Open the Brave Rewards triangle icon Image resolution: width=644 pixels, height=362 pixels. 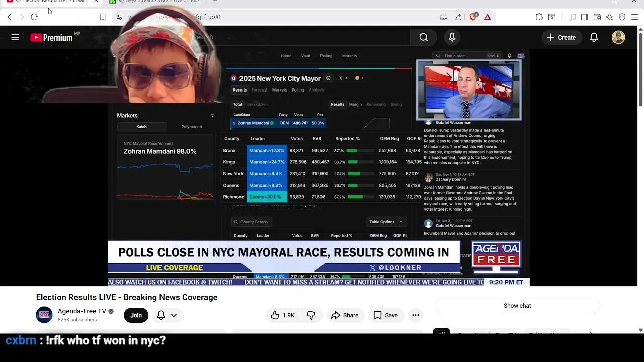(488, 17)
